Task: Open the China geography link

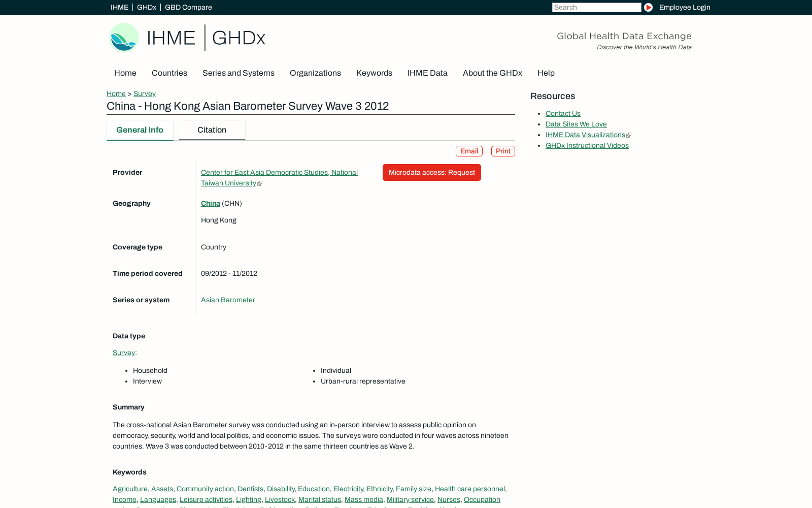Action: [211, 203]
